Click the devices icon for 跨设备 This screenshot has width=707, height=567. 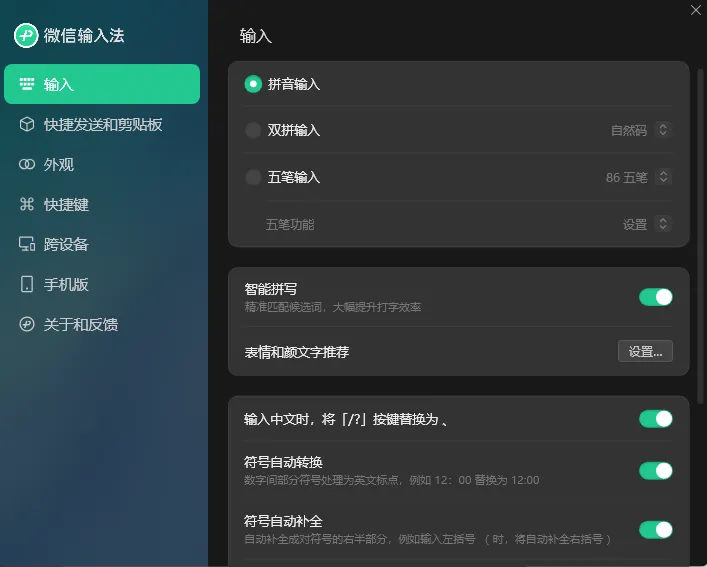[27, 244]
